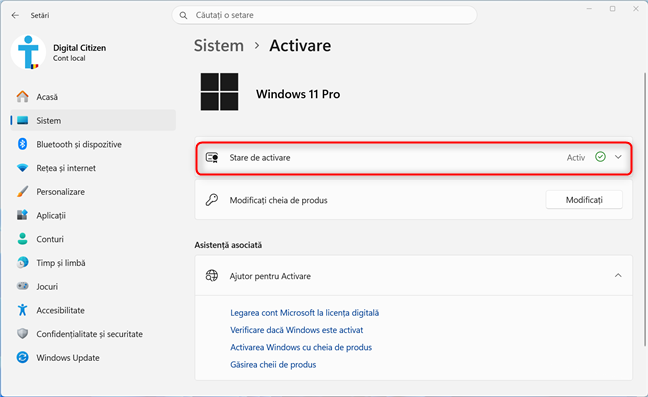Click the Digital Citizen account name

pyautogui.click(x=79, y=48)
